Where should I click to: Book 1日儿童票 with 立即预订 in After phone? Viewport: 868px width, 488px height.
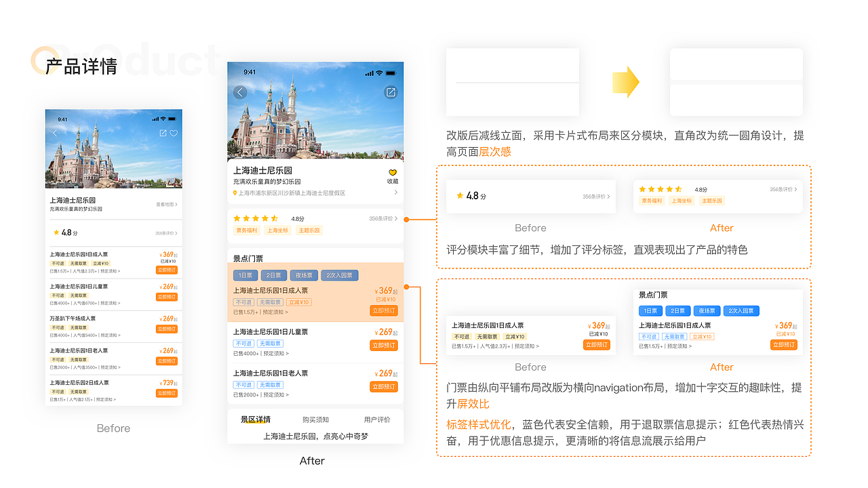point(384,346)
